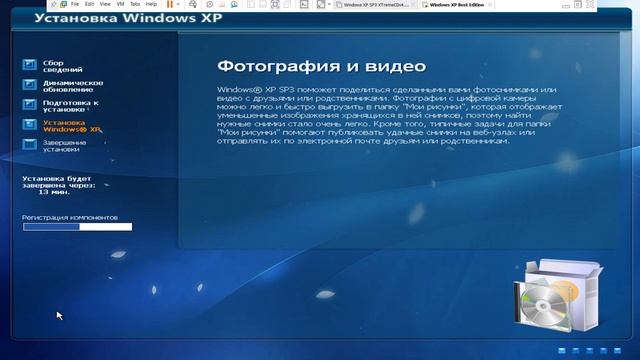Click the Завершение установки step text
This screenshot has width=640, height=360.
pos(64,146)
